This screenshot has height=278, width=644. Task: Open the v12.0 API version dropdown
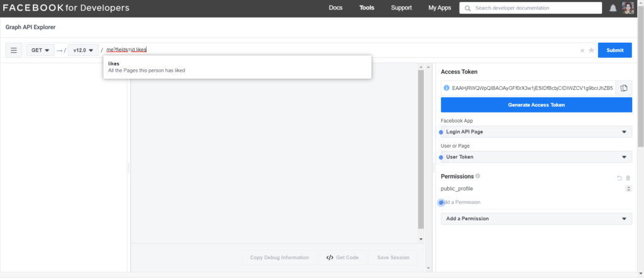click(x=83, y=50)
